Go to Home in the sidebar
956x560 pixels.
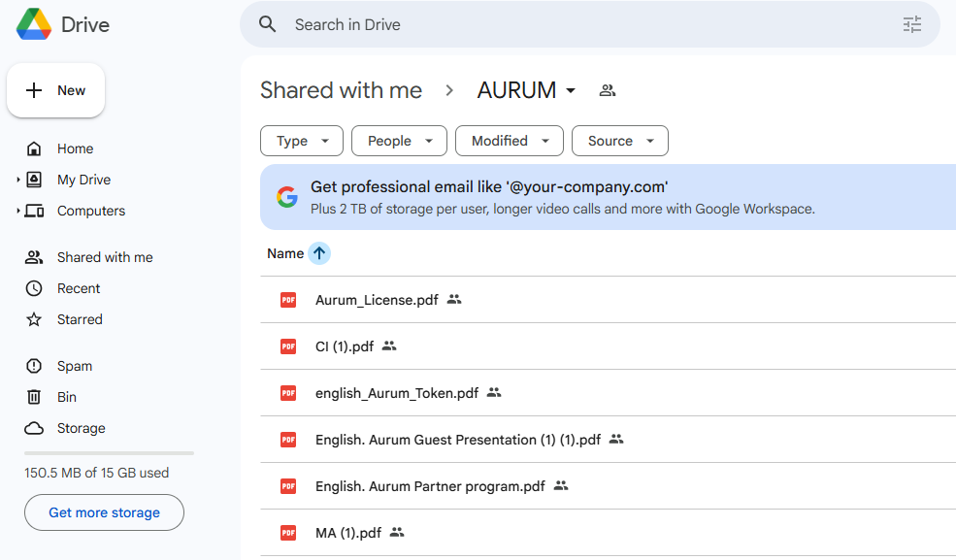tap(76, 148)
